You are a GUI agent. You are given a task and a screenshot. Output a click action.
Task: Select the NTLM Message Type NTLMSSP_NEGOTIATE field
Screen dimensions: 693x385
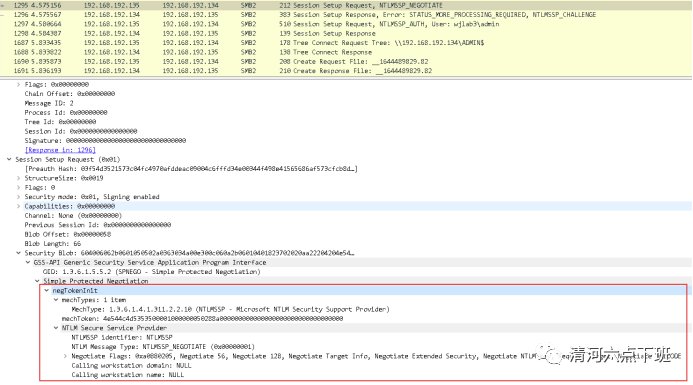coord(163,347)
